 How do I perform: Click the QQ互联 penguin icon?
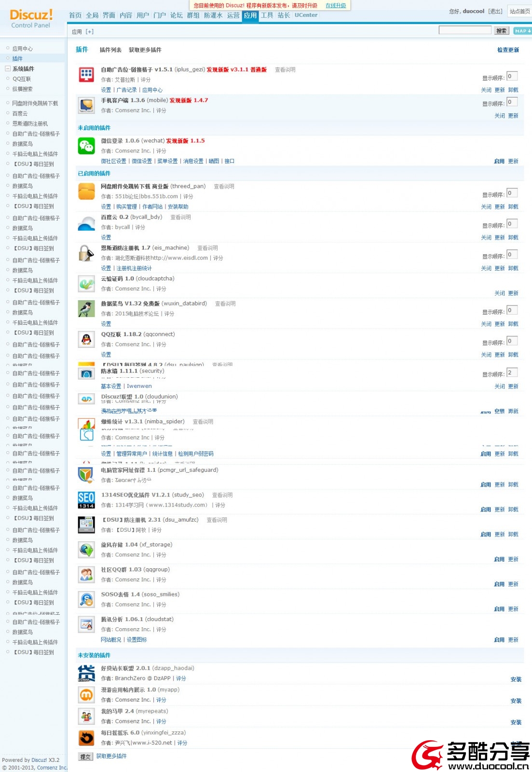pos(86,340)
